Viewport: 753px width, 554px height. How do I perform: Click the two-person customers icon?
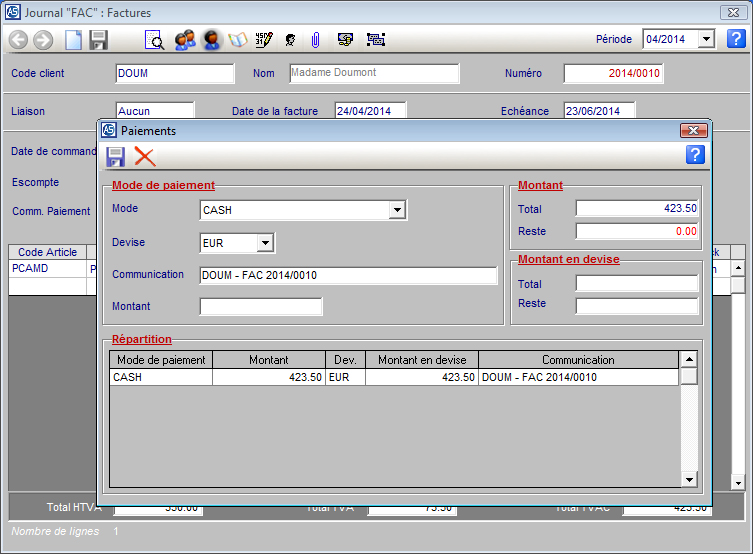tap(184, 40)
